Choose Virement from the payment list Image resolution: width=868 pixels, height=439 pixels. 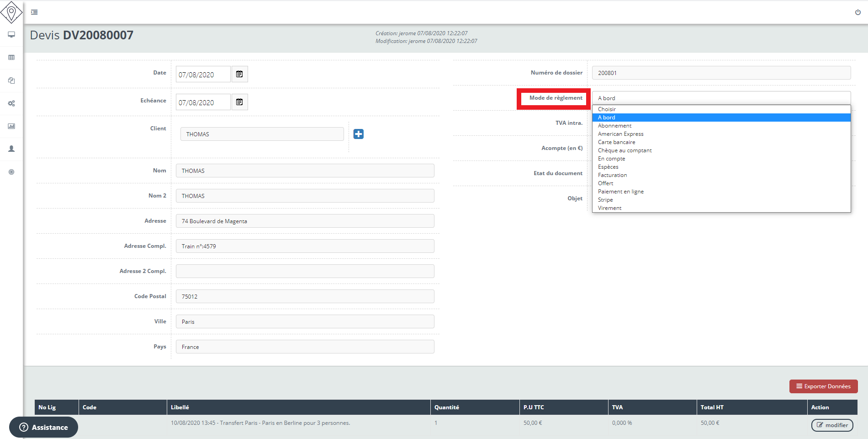609,208
